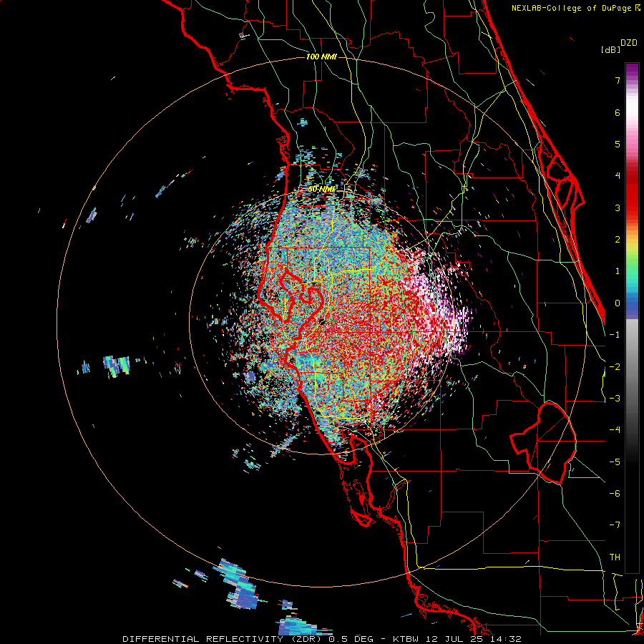Click the -1 value on the color scale

tap(615, 335)
